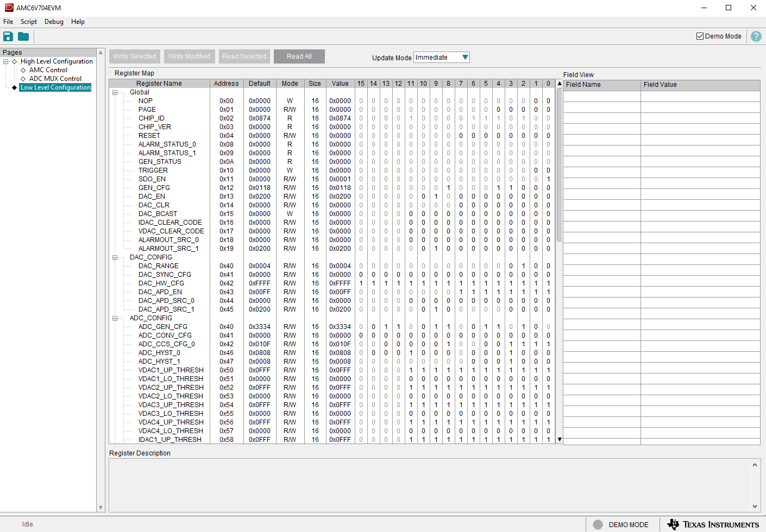The image size is (766, 532).
Task: Select the DAC_HW_CFG register row
Action: pos(332,283)
